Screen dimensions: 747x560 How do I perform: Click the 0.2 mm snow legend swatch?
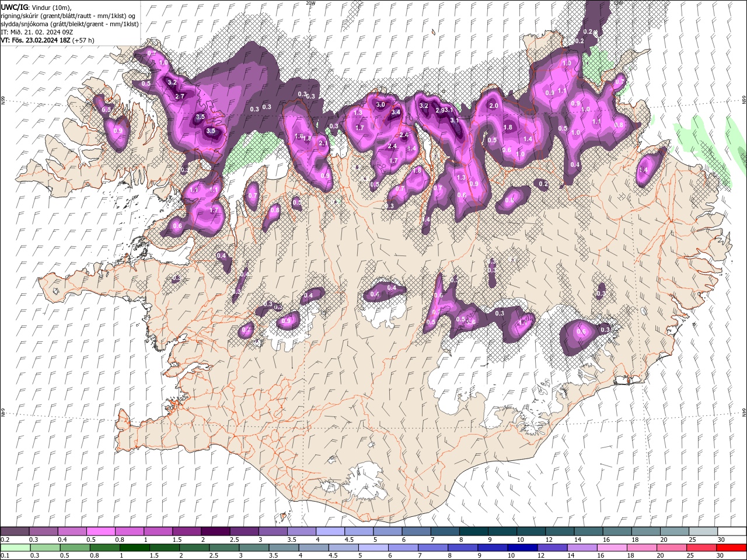point(15,531)
